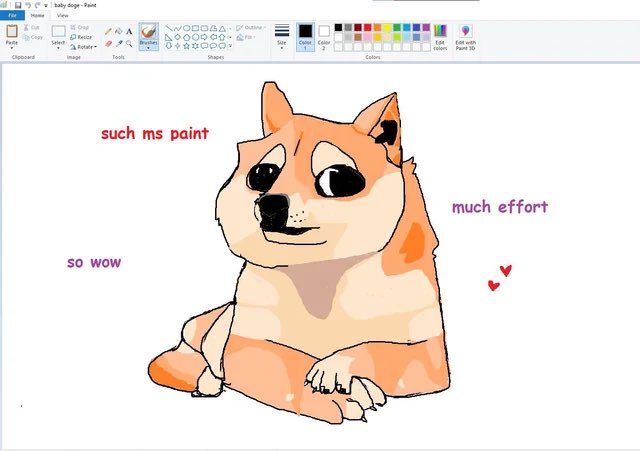Choose the Hexagon shape

[x=195, y=37]
